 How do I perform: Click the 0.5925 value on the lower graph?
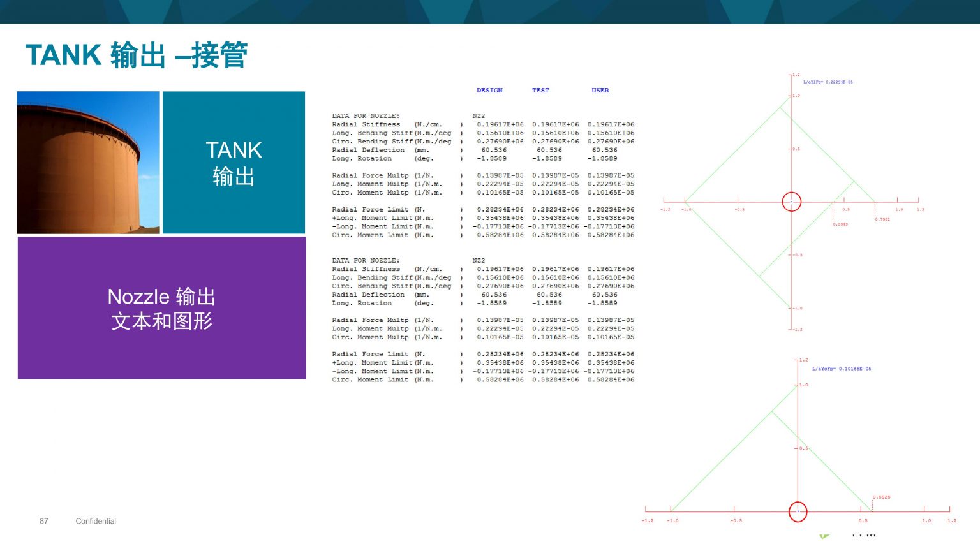(881, 497)
